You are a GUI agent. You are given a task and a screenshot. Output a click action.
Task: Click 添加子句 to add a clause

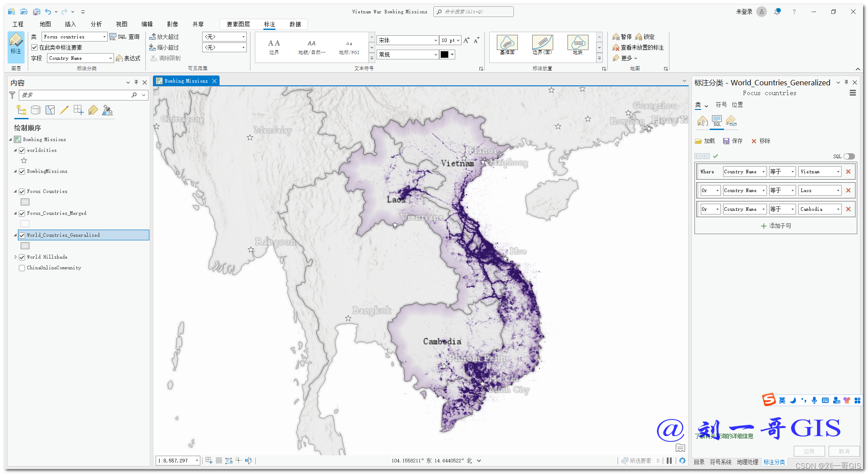[x=776, y=226]
